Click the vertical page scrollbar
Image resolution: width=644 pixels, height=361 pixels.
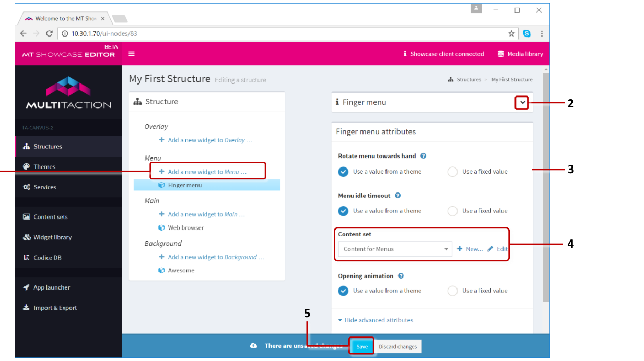pos(546,188)
